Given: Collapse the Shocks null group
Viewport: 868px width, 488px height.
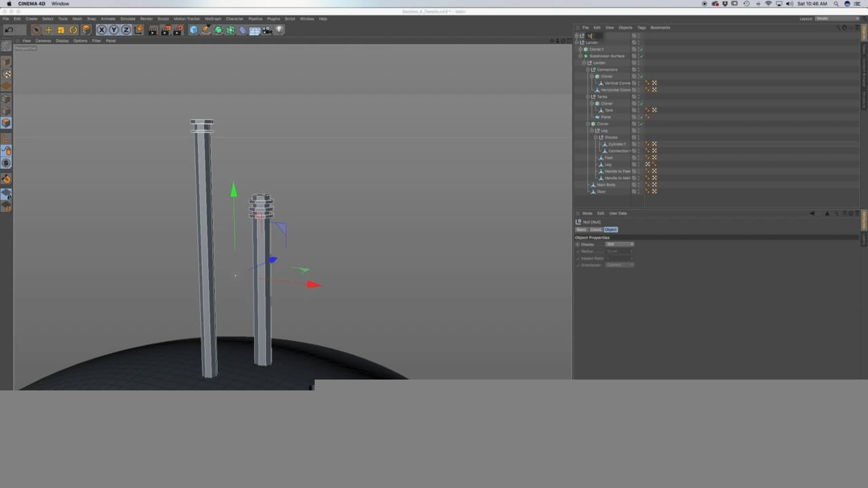Looking at the screenshot, I should tap(596, 138).
